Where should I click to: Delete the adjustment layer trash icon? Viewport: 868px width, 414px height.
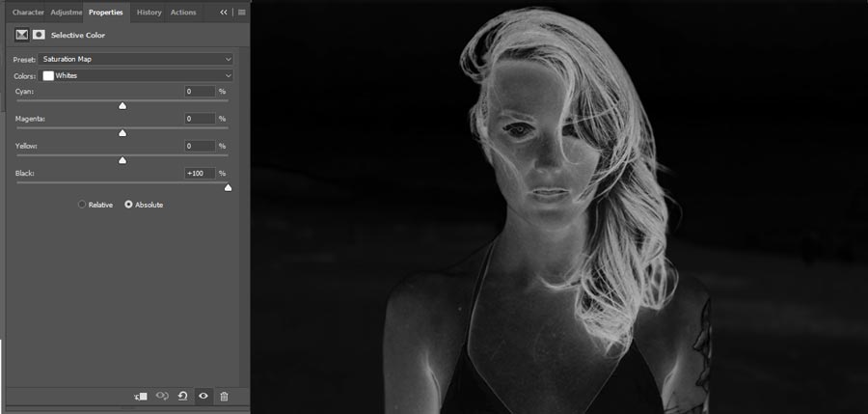[x=224, y=396]
